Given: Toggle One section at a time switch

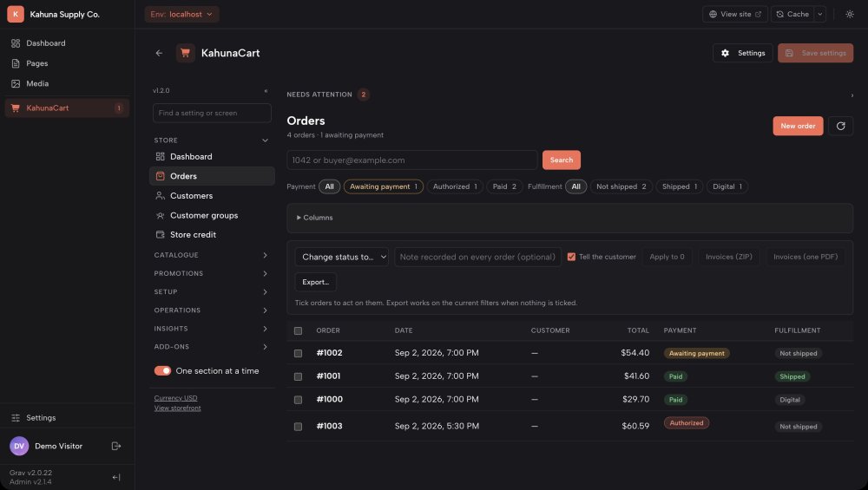Looking at the screenshot, I should click(x=163, y=370).
